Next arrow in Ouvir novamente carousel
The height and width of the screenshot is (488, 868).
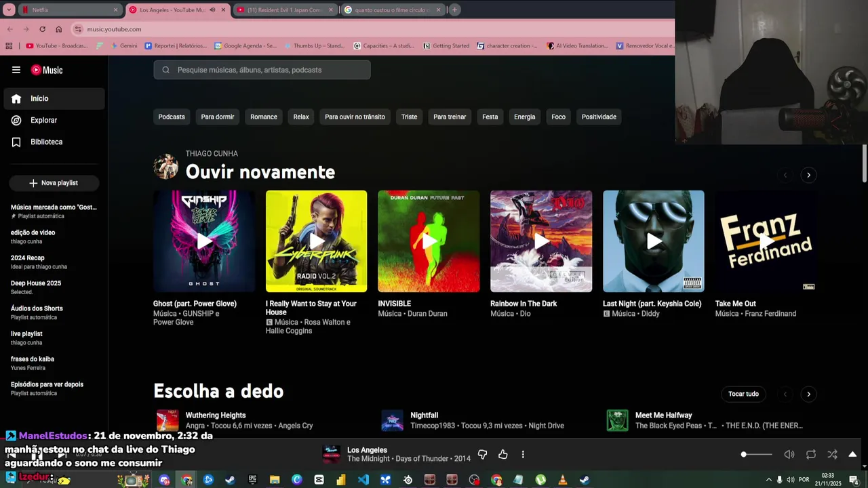point(808,175)
